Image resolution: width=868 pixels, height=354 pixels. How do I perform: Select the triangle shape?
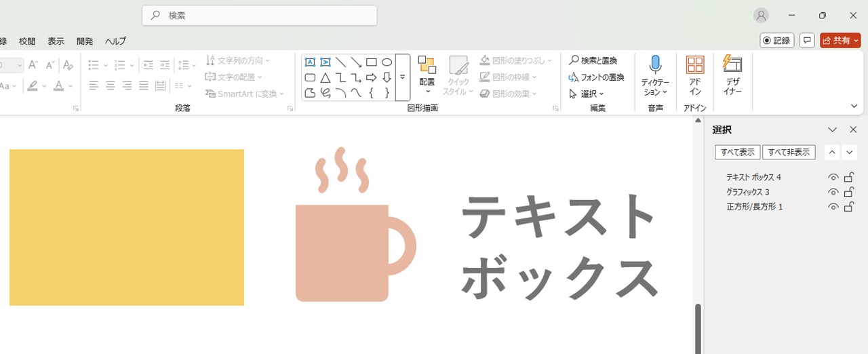pos(325,77)
